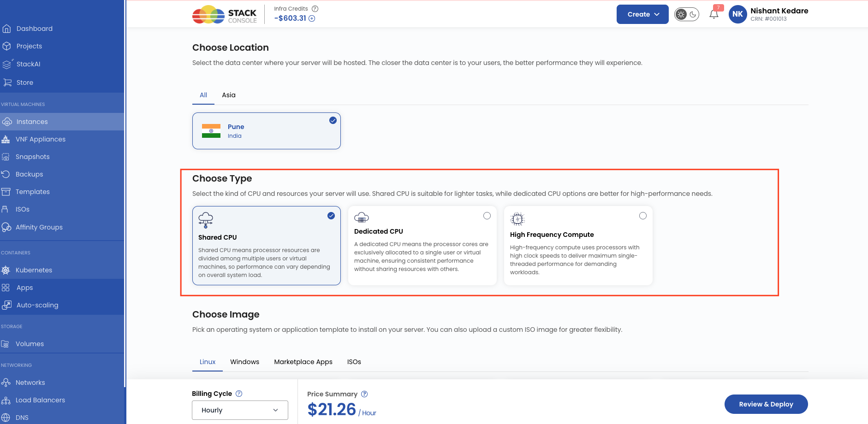
Task: Select the High Frequency Compute radio button
Action: point(643,216)
